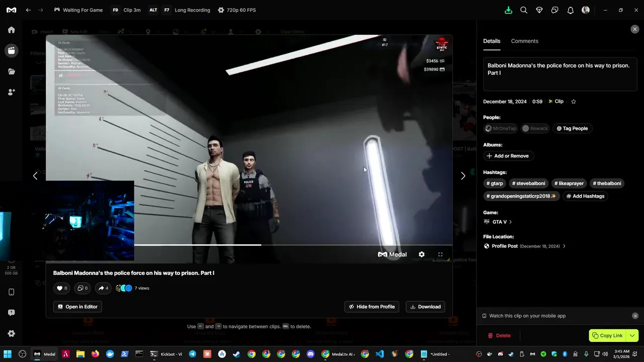The height and width of the screenshot is (362, 644).
Task: Open the chat messages icon
Action: pyautogui.click(x=555, y=10)
